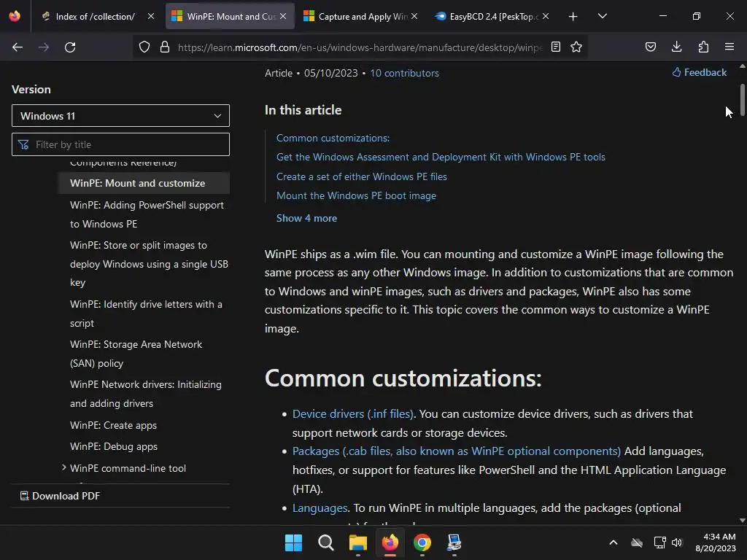The width and height of the screenshot is (747, 560).
Task: Open the Firefox application menu
Action: tap(729, 47)
